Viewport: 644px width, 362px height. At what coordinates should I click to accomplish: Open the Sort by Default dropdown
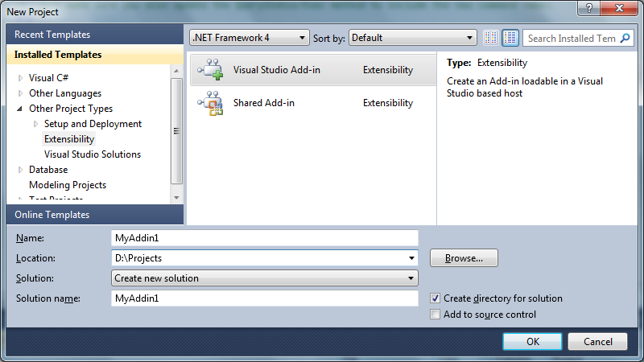point(412,38)
